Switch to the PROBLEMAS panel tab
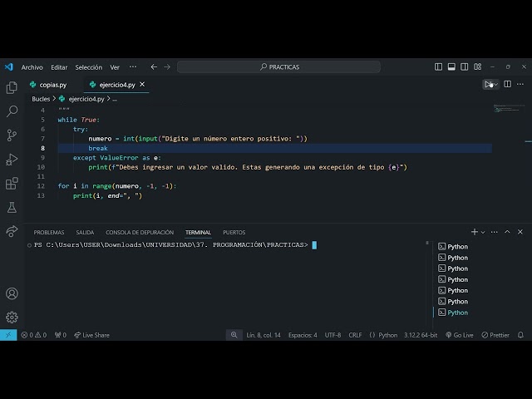Image resolution: width=532 pixels, height=399 pixels. (x=49, y=233)
